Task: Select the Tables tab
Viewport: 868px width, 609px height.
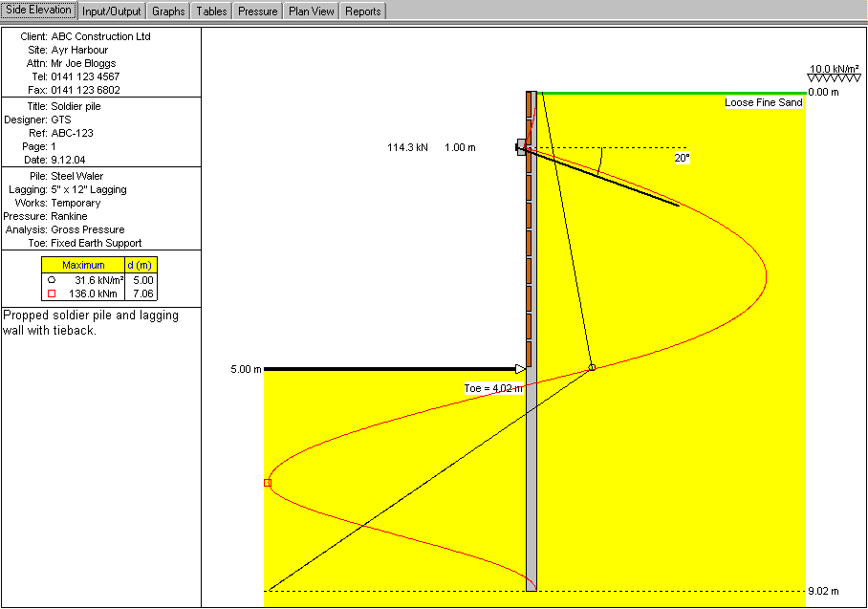Action: tap(211, 11)
